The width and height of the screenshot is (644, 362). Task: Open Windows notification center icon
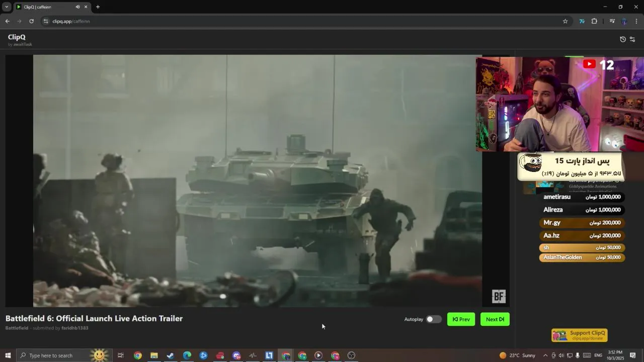coord(633,355)
